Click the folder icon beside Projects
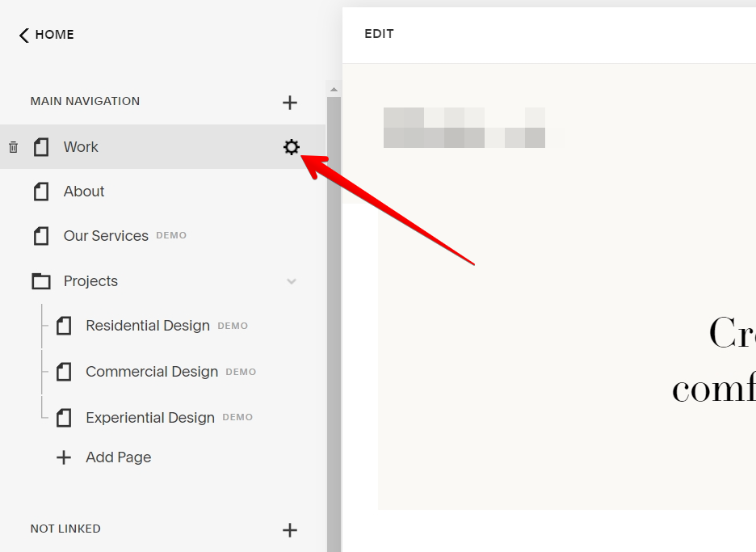Viewport: 756px width, 552px height. pos(41,280)
